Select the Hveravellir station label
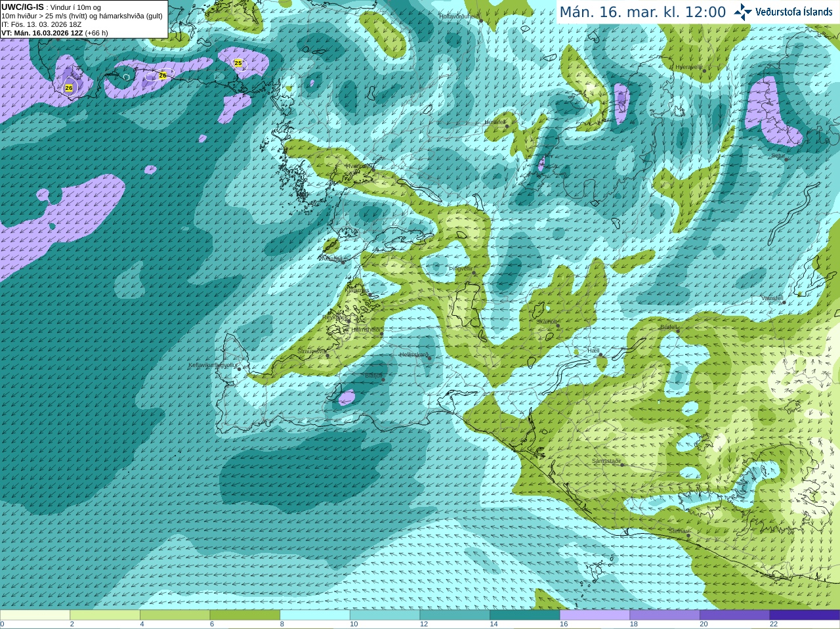 tap(689, 67)
